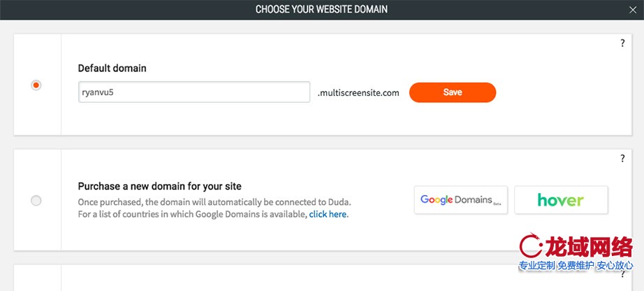The width and height of the screenshot is (644, 291).
Task: Save the default domain name
Action: (452, 92)
